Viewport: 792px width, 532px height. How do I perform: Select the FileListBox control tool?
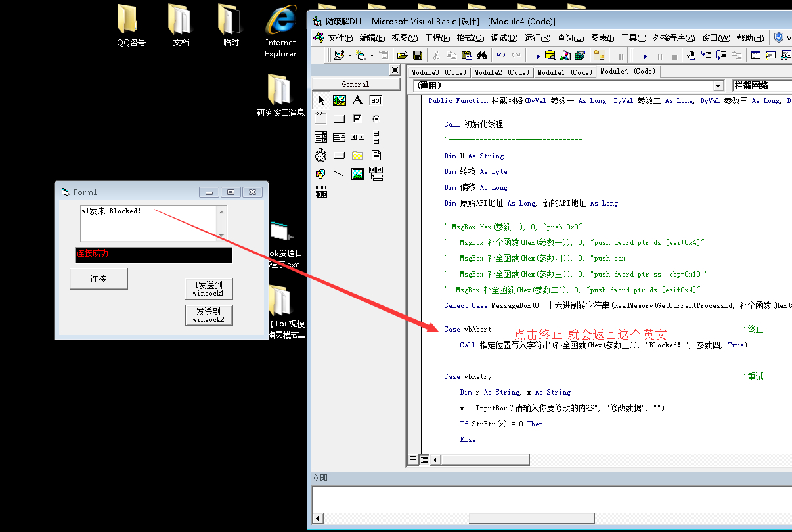point(376,156)
